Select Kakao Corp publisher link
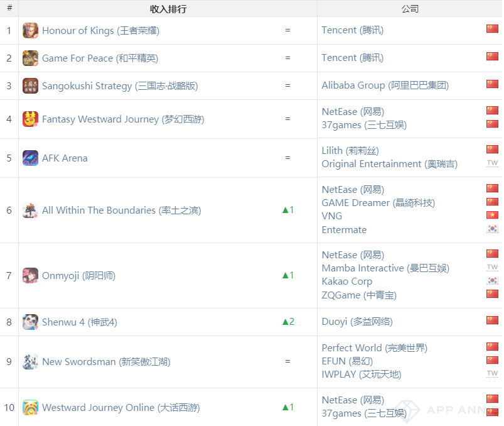 coord(346,281)
